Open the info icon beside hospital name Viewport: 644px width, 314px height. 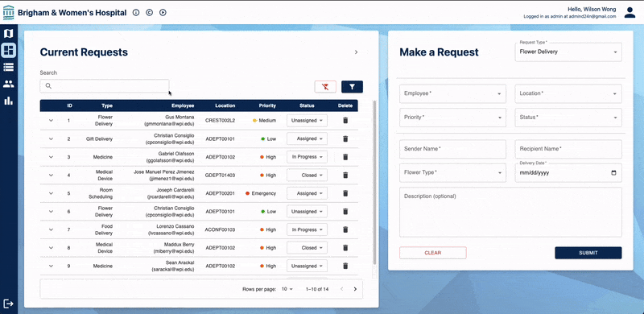(x=136, y=13)
